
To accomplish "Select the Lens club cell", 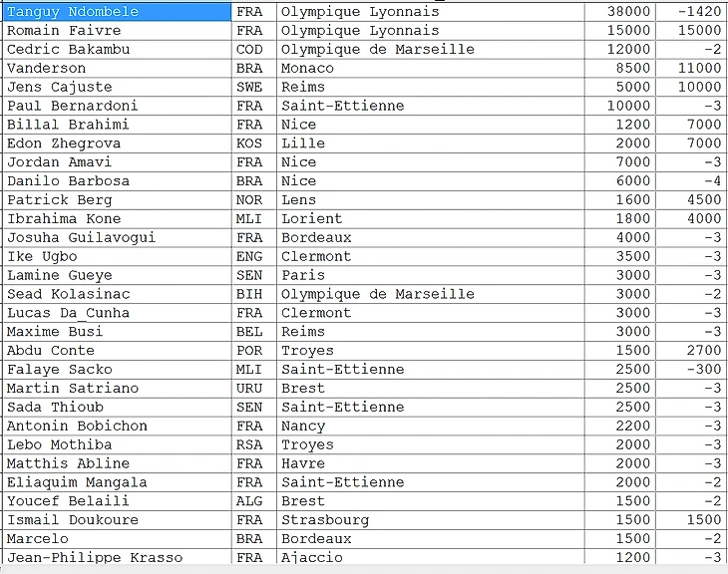I will (x=431, y=200).
